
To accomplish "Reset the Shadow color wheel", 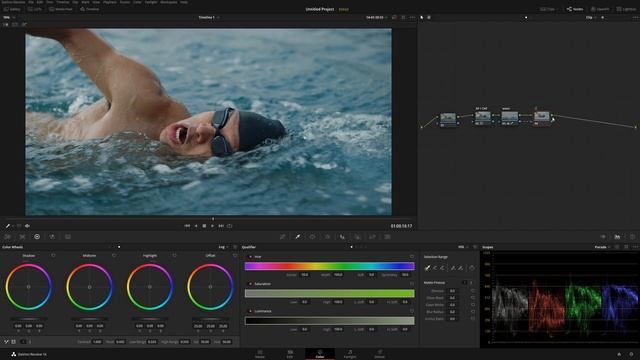I will point(53,256).
